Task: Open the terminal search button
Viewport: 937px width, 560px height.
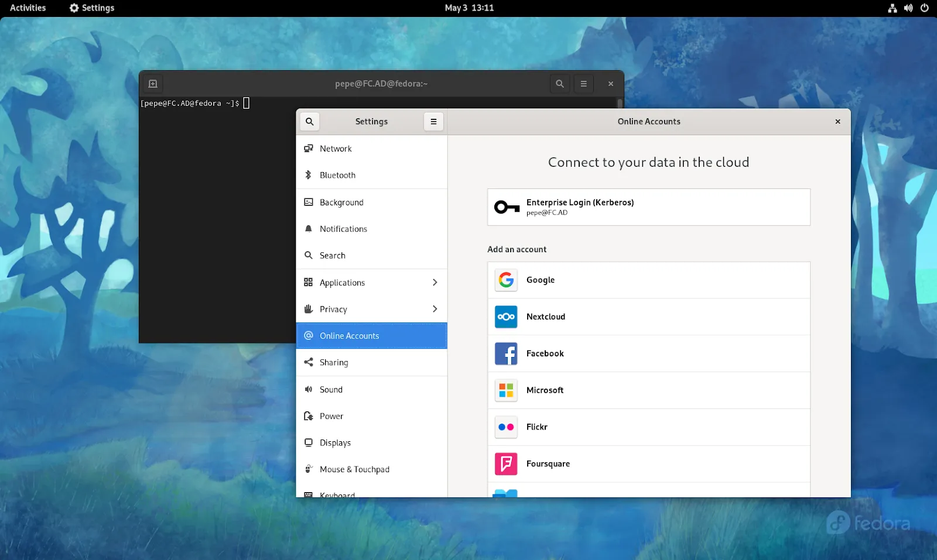Action: [x=560, y=84]
